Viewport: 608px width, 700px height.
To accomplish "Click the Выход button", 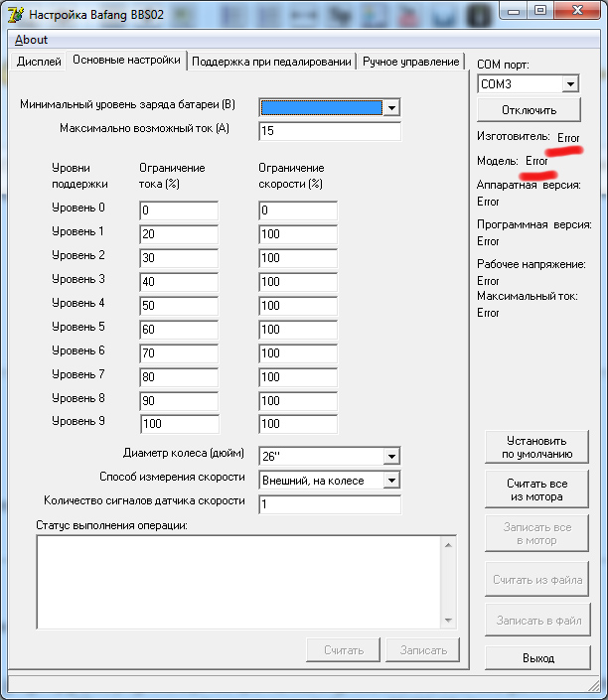I will tap(537, 658).
